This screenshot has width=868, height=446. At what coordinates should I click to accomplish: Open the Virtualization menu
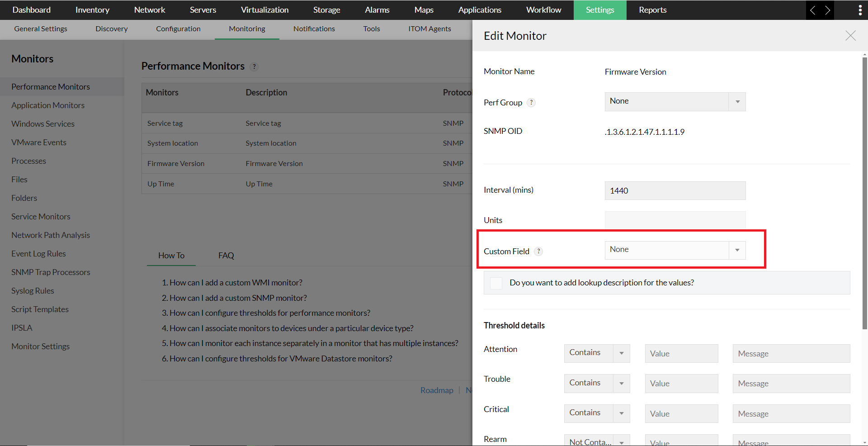[264, 9]
